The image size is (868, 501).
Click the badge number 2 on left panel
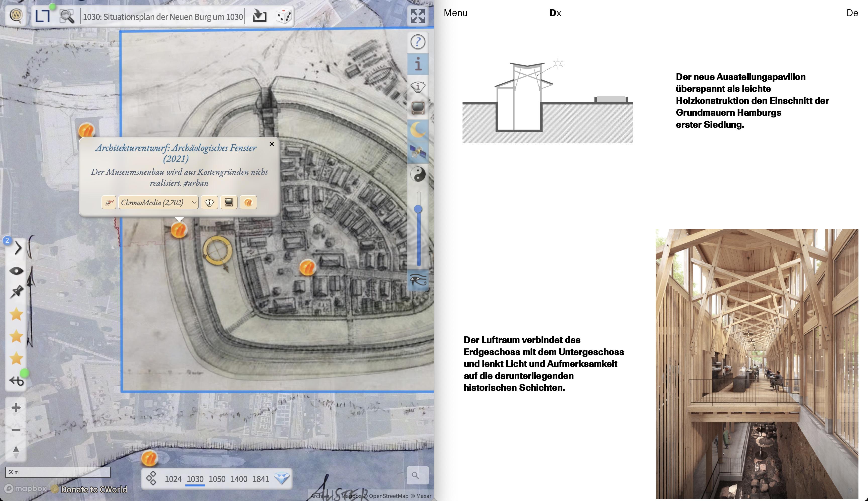point(7,240)
